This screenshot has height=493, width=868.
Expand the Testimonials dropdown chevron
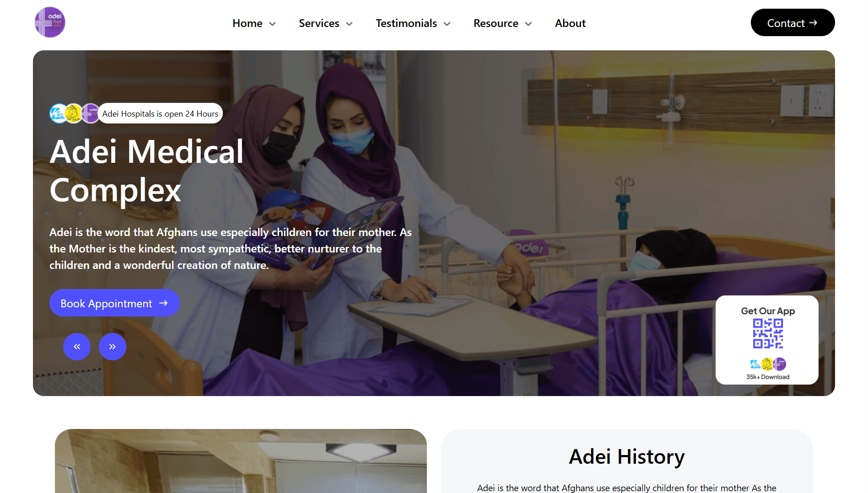[x=447, y=24]
